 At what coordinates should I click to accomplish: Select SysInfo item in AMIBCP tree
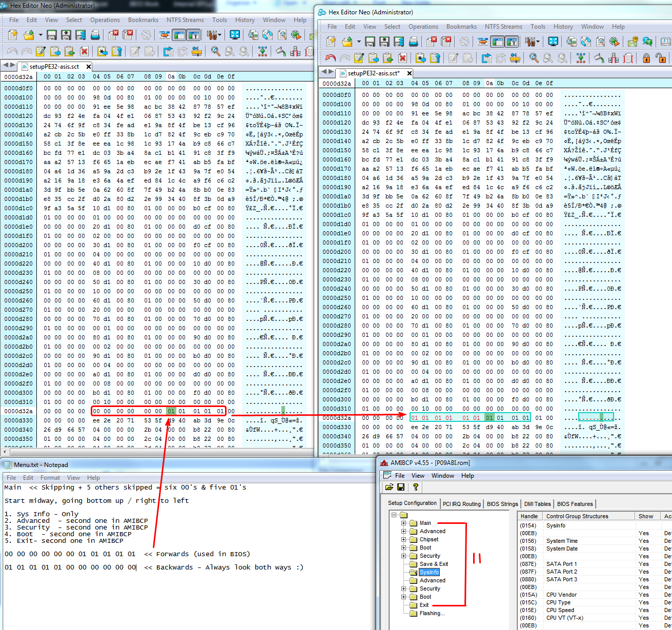pyautogui.click(x=429, y=573)
